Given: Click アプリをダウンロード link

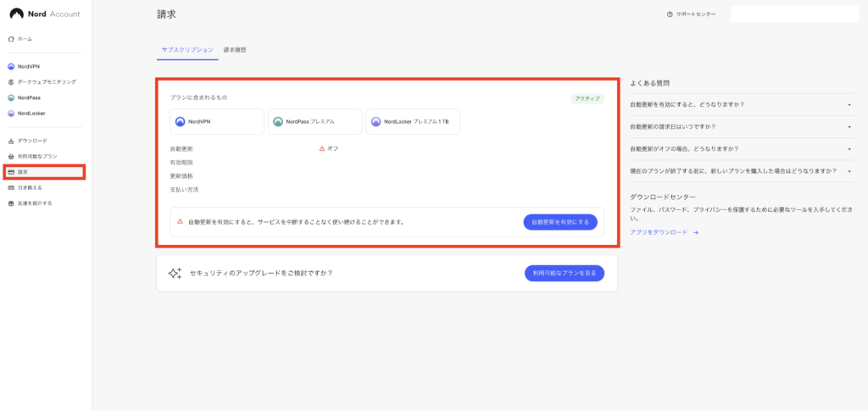Looking at the screenshot, I should (x=659, y=232).
